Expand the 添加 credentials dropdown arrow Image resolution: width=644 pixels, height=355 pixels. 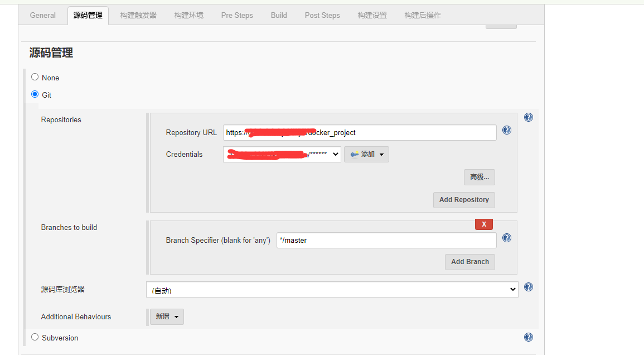381,155
